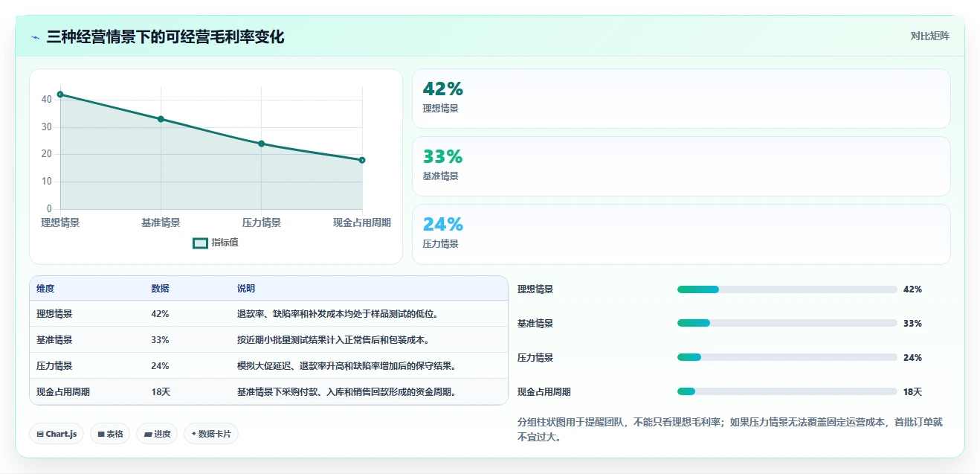
Task: Click the 压力情景 label in the progress list
Action: [535, 358]
